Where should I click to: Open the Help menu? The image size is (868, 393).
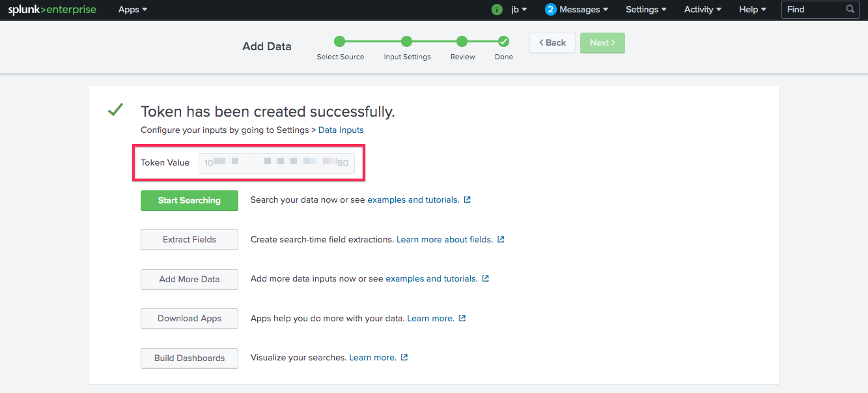click(752, 10)
